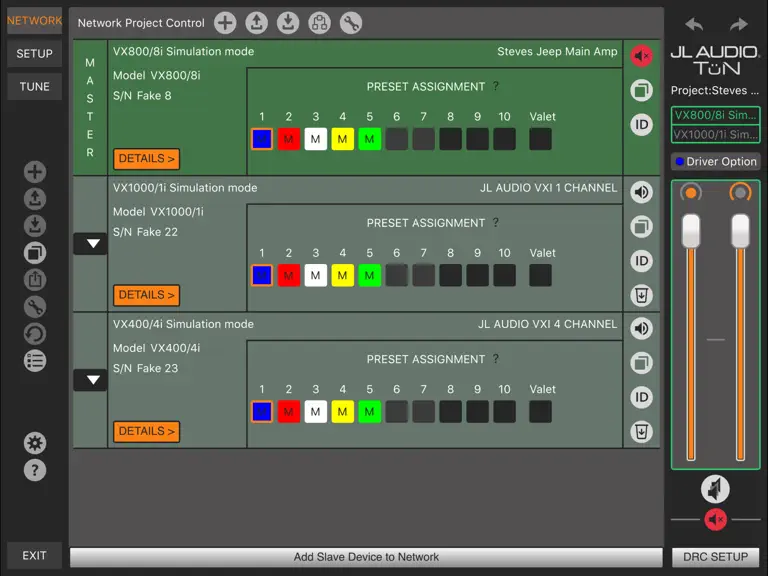This screenshot has height=576, width=768.
Task: Identify the VX800/8i device with ID button
Action: (641, 124)
